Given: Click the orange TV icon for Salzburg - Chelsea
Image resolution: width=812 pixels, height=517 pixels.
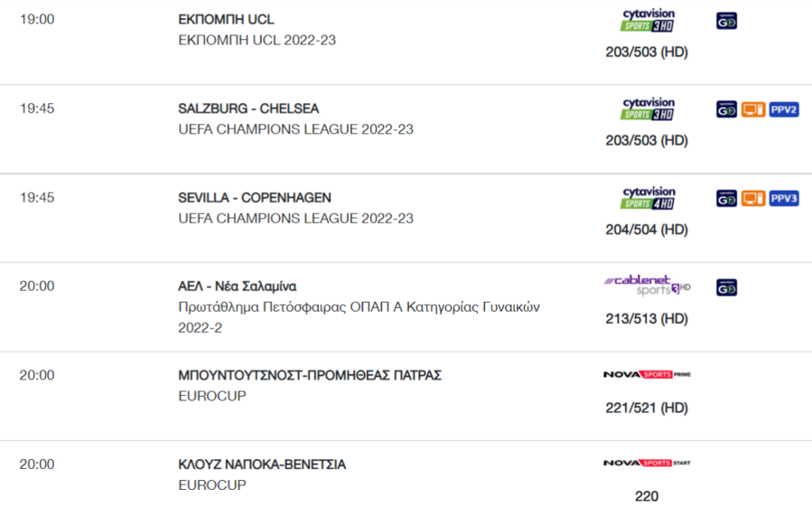Looking at the screenshot, I should 753,110.
